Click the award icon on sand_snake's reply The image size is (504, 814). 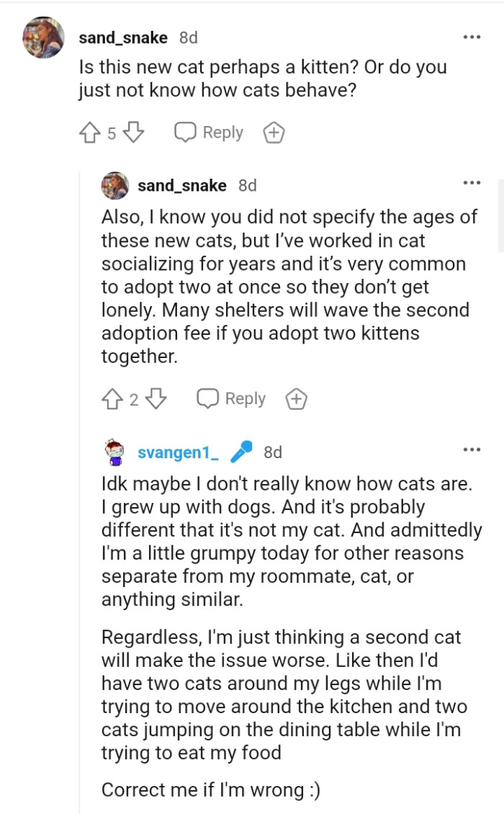click(x=296, y=398)
